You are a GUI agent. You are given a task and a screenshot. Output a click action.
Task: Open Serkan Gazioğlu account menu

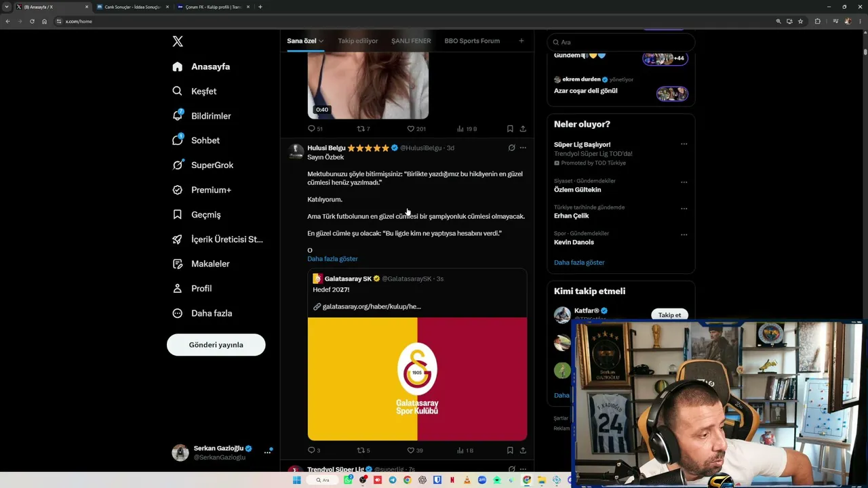click(222, 452)
